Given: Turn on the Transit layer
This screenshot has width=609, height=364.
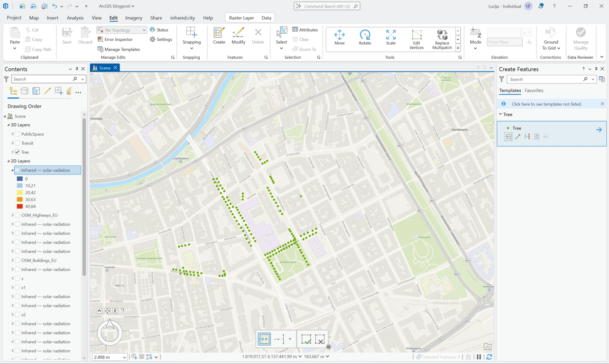Looking at the screenshot, I should [18, 143].
